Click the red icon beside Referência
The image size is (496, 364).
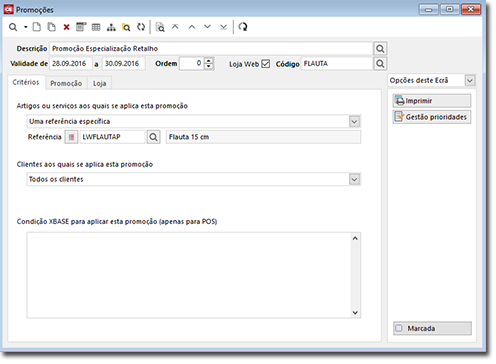click(71, 137)
